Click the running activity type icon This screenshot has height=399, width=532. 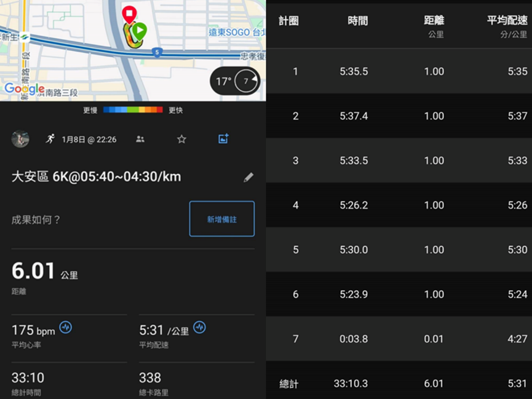50,139
